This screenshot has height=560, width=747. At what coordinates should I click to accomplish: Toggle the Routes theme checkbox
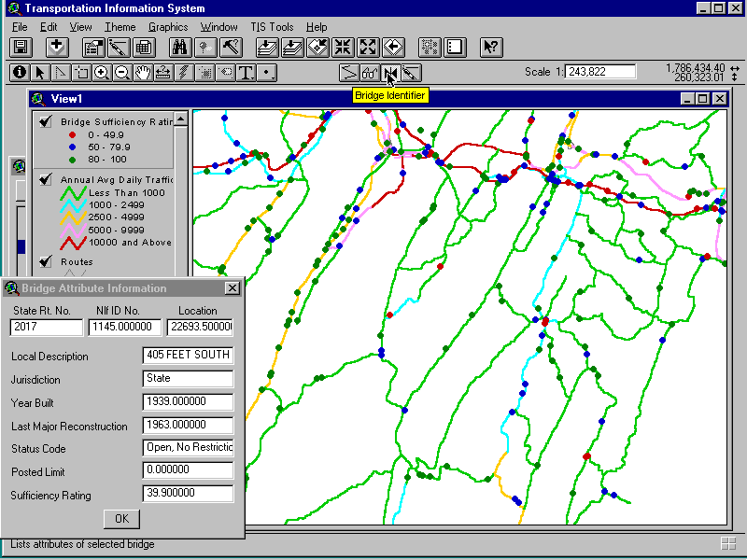coord(45,261)
